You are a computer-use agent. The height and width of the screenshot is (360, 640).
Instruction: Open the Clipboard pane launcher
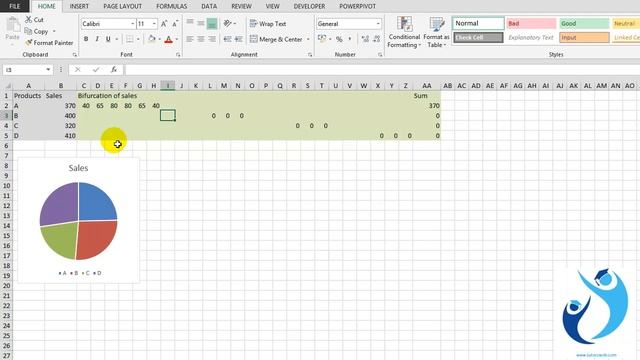[75, 54]
